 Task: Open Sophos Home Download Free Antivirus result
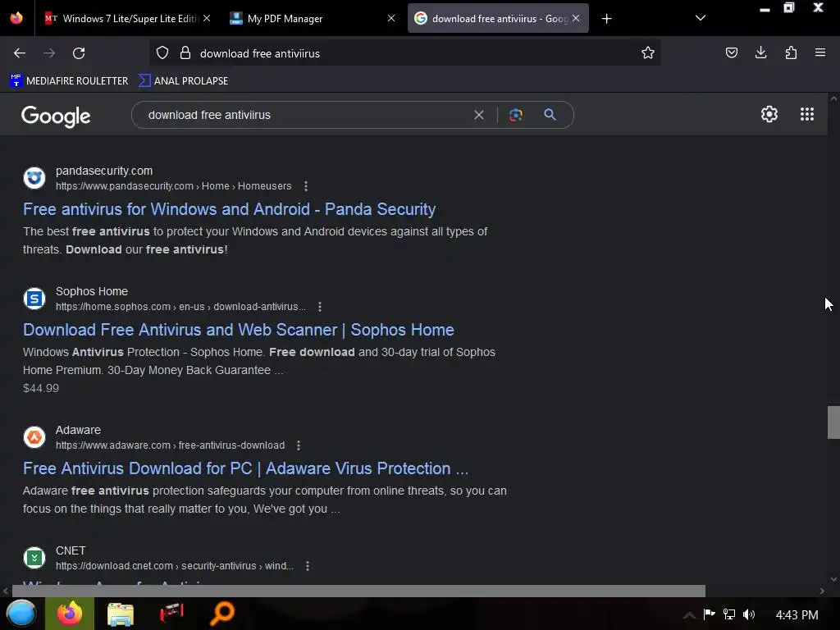click(x=239, y=330)
